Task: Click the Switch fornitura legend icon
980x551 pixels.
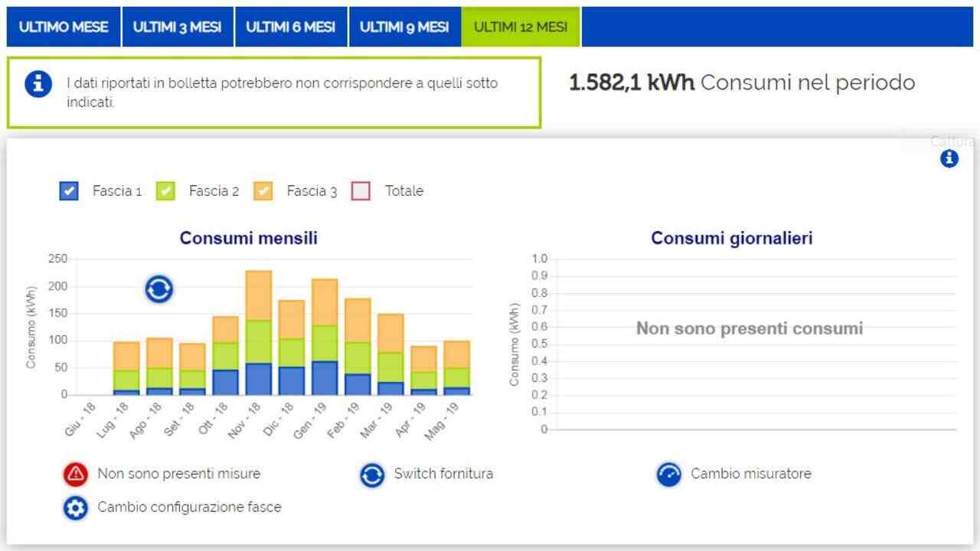Action: click(372, 475)
